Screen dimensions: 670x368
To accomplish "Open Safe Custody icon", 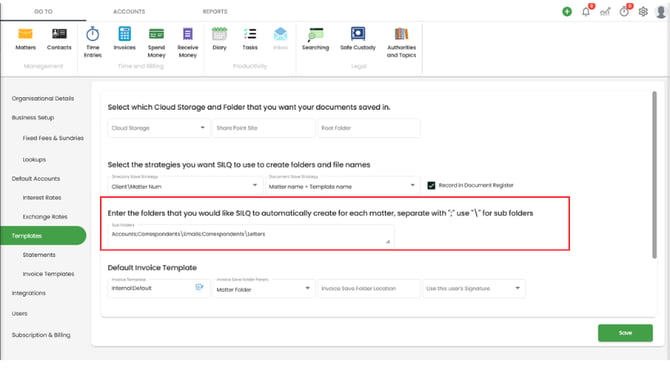I will point(358,34).
